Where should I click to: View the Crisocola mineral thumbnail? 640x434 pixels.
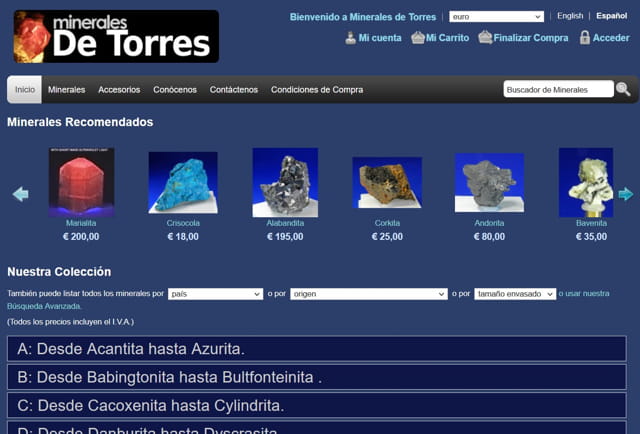click(x=183, y=182)
